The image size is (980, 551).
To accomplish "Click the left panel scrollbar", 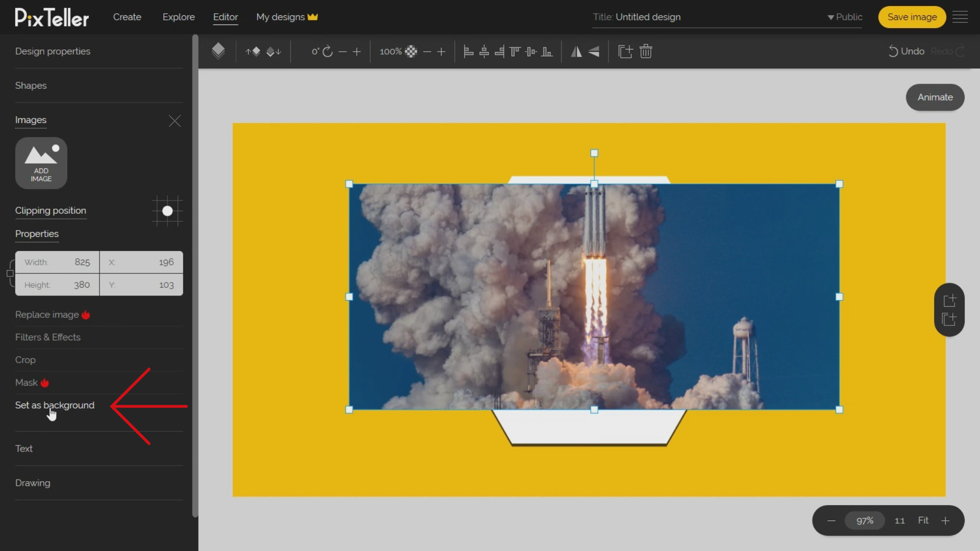I will coord(195,275).
